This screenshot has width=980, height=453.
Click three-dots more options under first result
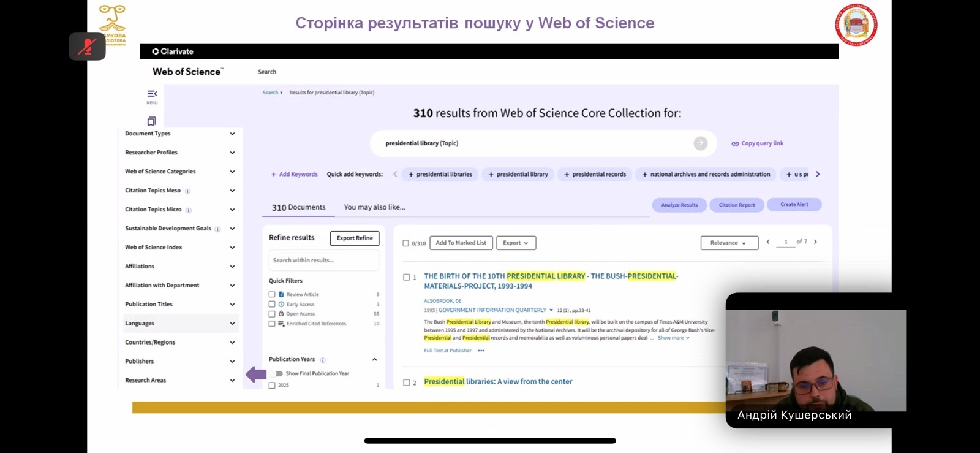pyautogui.click(x=481, y=351)
